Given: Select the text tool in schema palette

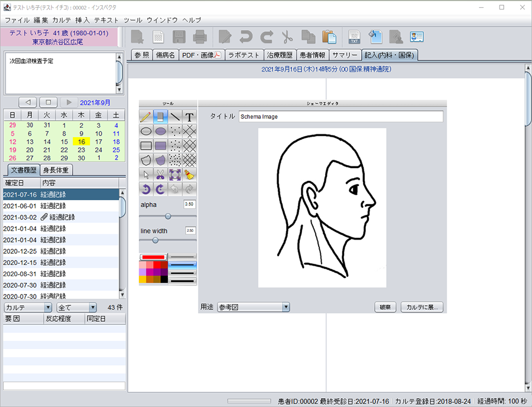Looking at the screenshot, I should pos(189,117).
